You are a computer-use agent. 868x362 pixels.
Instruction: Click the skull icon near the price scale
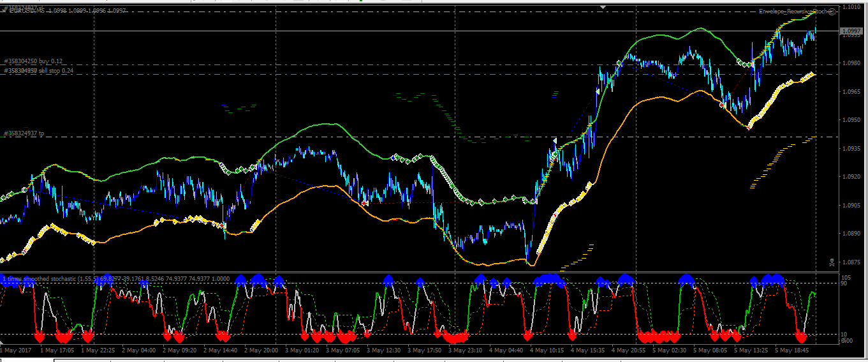click(832, 261)
